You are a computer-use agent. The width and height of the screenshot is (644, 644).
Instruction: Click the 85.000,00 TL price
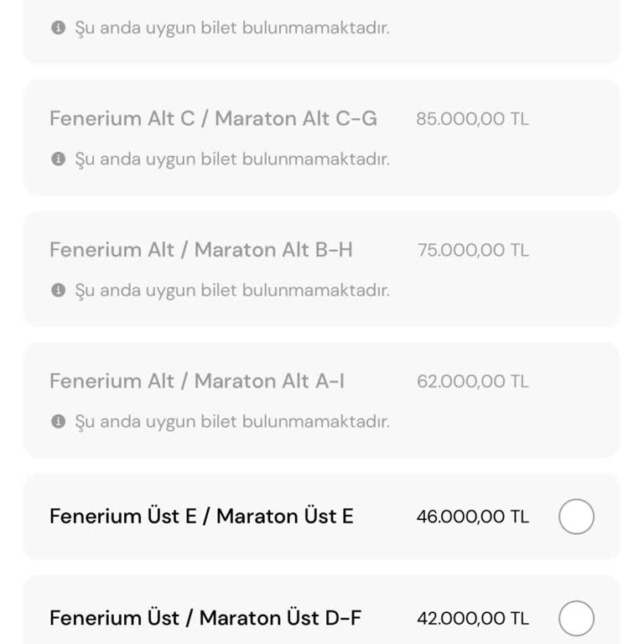(x=472, y=119)
